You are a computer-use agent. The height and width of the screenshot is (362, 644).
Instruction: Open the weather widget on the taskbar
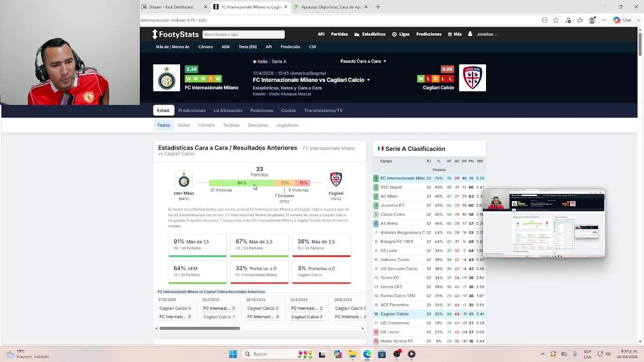pyautogui.click(x=28, y=354)
